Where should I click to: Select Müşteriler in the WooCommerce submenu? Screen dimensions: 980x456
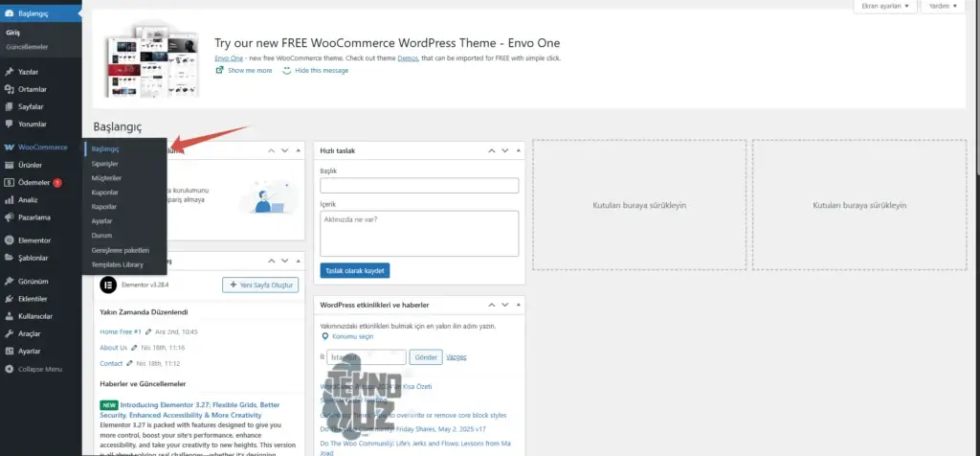[x=106, y=178]
